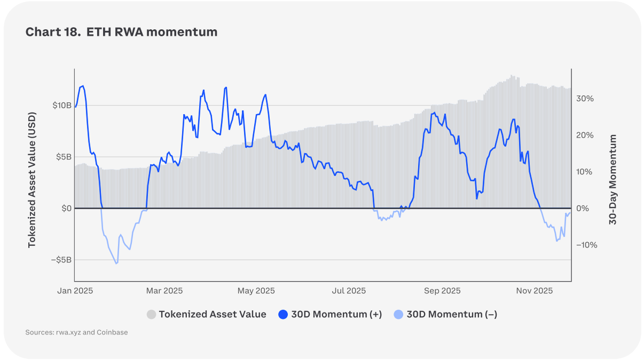The width and height of the screenshot is (644, 360).
Task: Click the Jan 2025 x-axis label
Action: tap(75, 291)
